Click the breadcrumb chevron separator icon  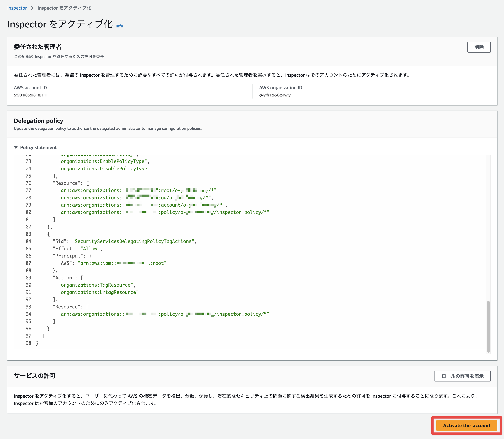(32, 8)
